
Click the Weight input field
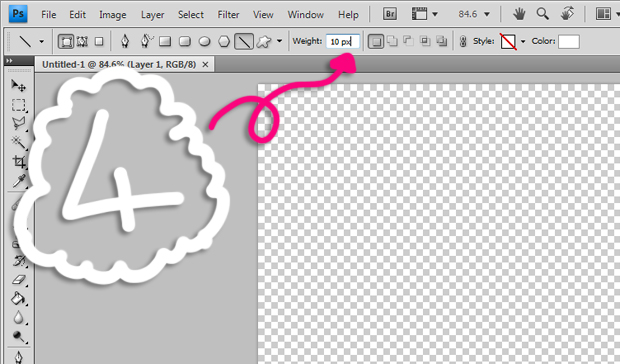342,41
